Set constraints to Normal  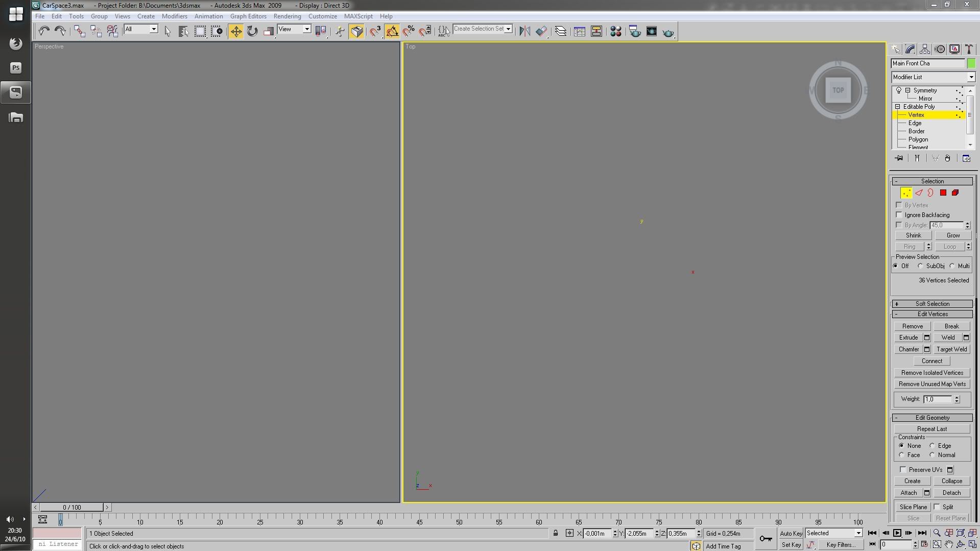[x=932, y=455]
